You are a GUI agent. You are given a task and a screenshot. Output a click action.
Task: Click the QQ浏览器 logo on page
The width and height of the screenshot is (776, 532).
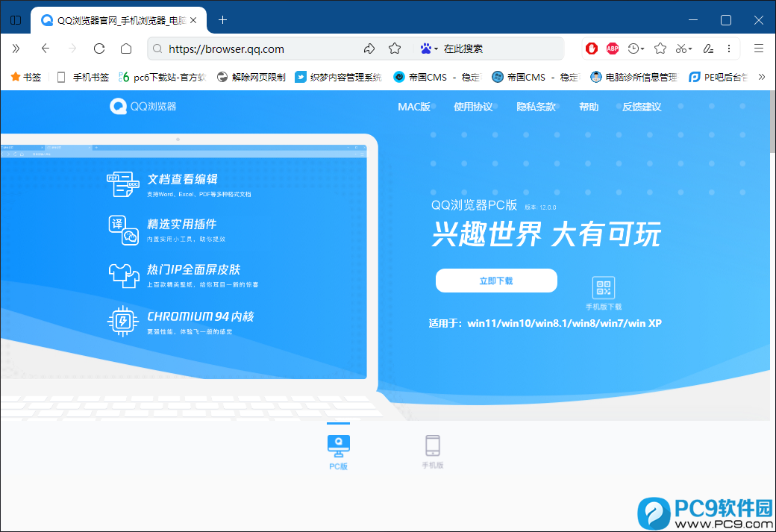(x=143, y=107)
